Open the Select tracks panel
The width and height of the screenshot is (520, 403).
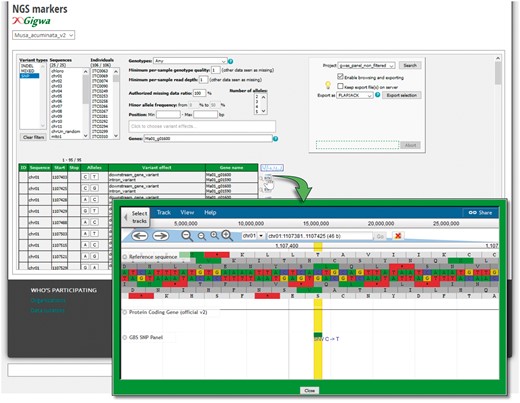tap(136, 217)
